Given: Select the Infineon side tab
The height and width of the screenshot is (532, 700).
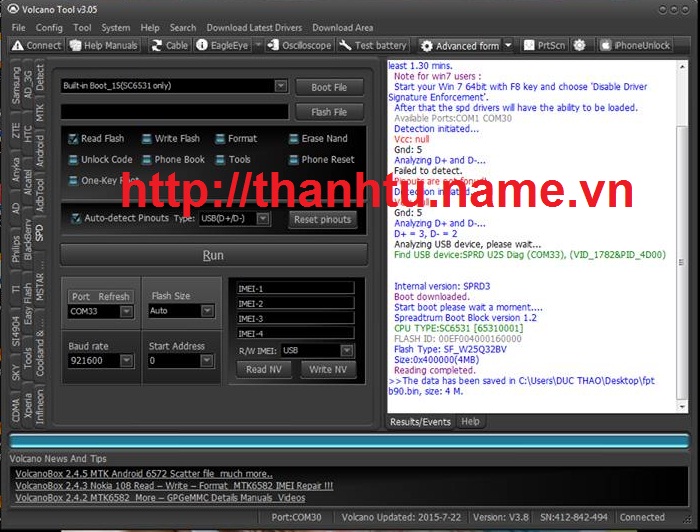Looking at the screenshot, I should [39, 406].
